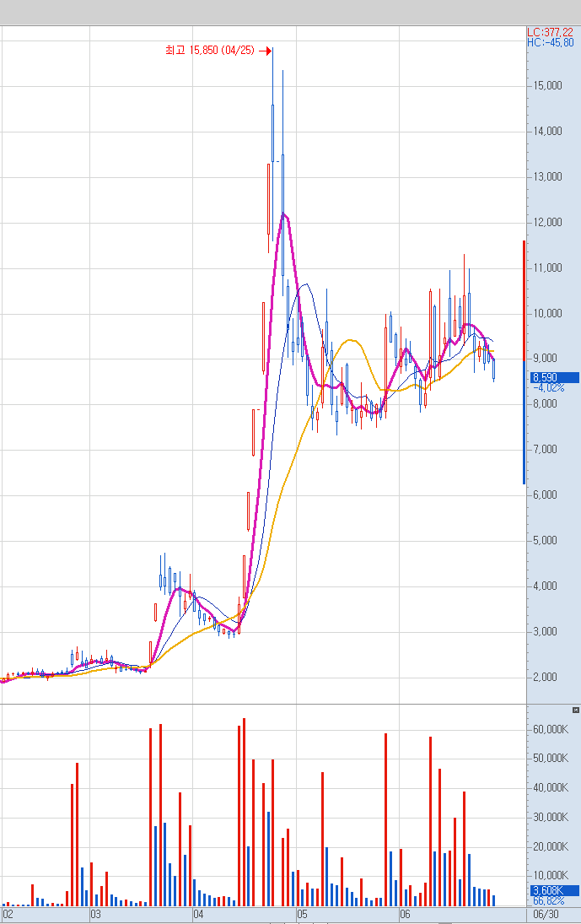Click the 05 month label on date axis
This screenshot has width=581, height=924.
(302, 915)
